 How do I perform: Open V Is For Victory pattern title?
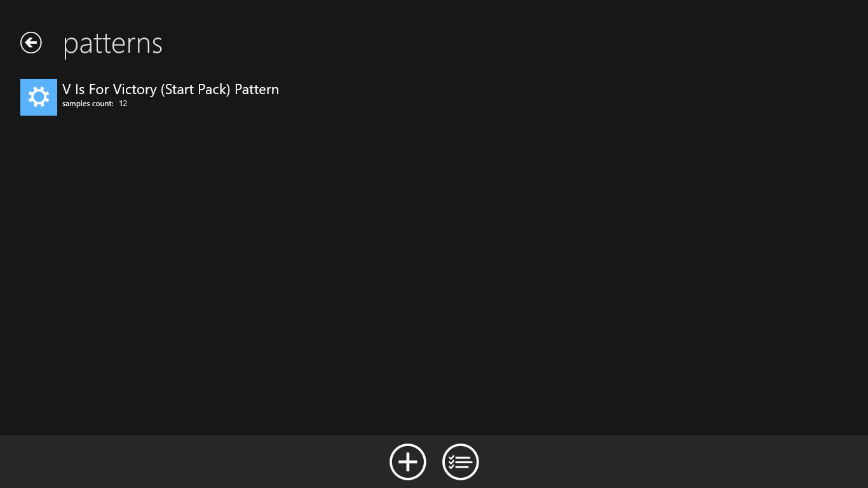pyautogui.click(x=170, y=90)
